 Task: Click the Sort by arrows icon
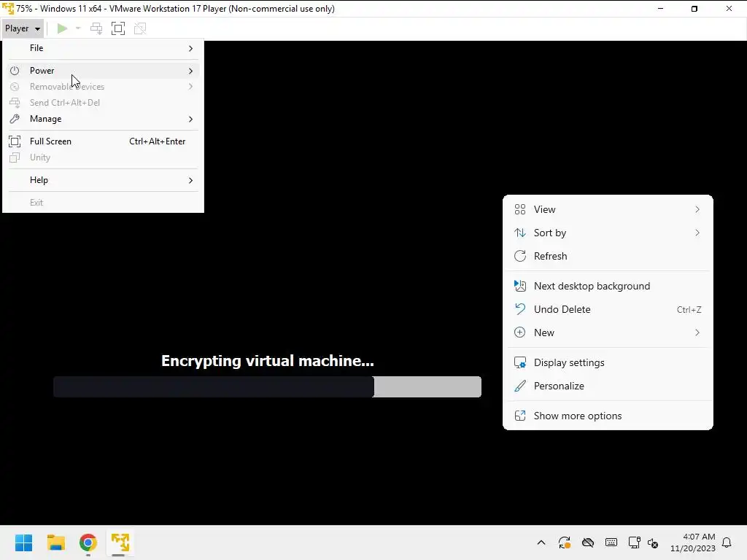520,233
